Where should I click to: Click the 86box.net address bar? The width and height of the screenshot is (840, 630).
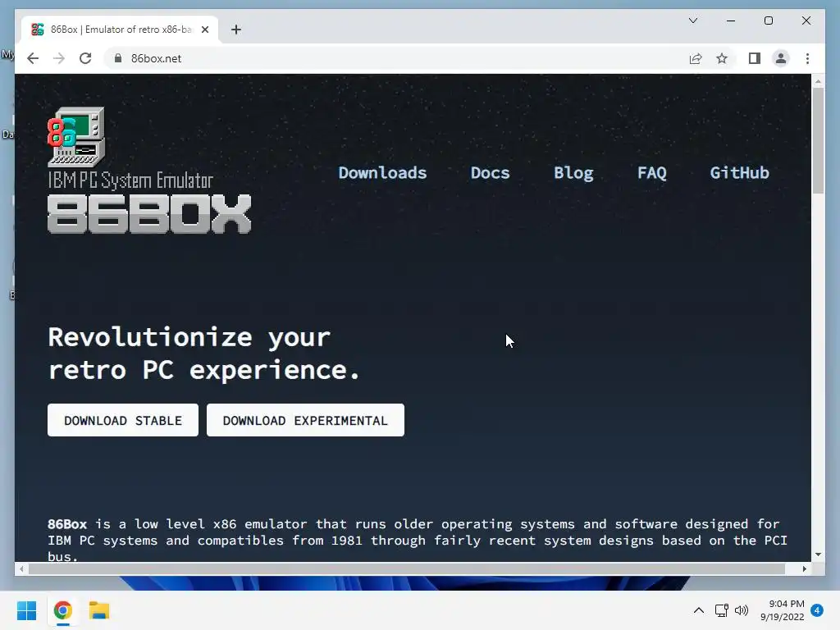[x=396, y=58]
